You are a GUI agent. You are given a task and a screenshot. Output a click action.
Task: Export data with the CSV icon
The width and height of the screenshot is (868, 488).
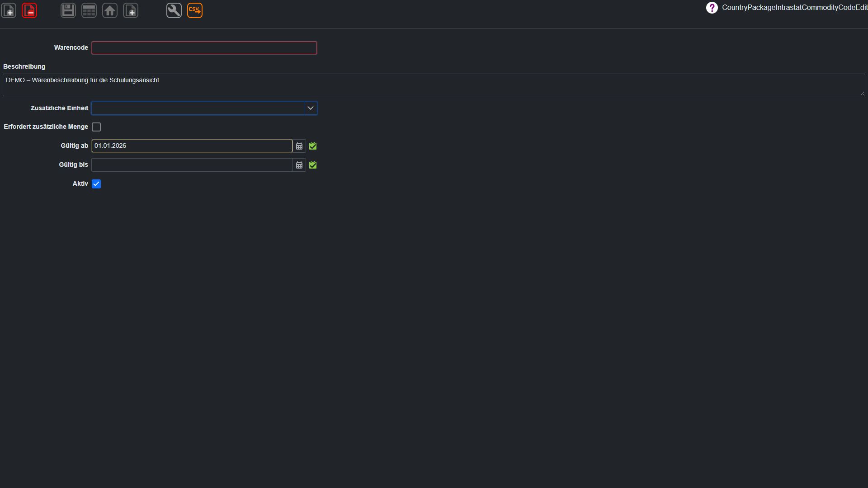click(195, 10)
